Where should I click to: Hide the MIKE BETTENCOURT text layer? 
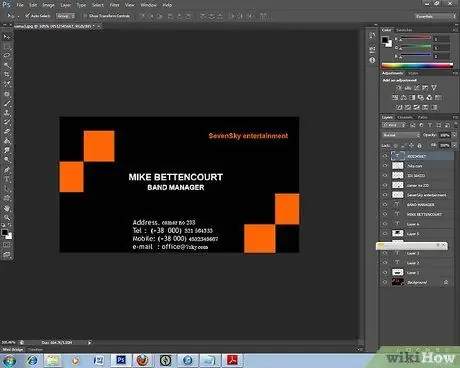pyautogui.click(x=385, y=214)
